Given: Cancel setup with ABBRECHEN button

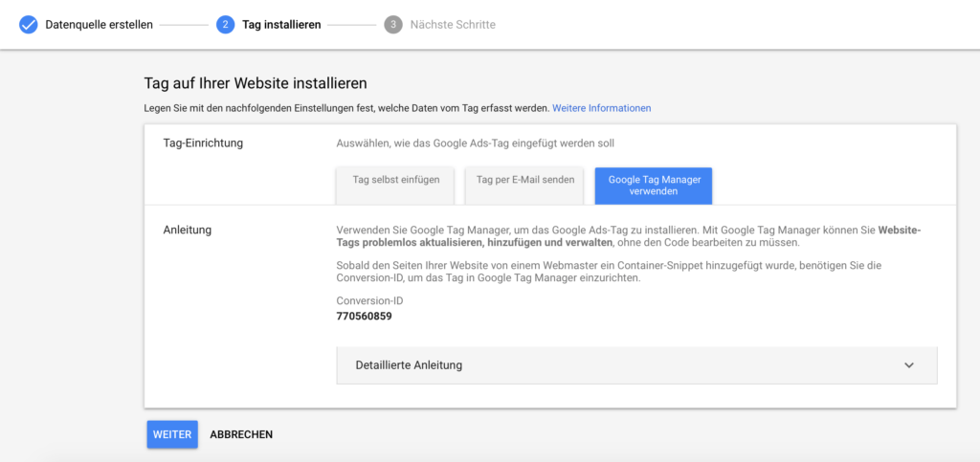Looking at the screenshot, I should tap(241, 434).
